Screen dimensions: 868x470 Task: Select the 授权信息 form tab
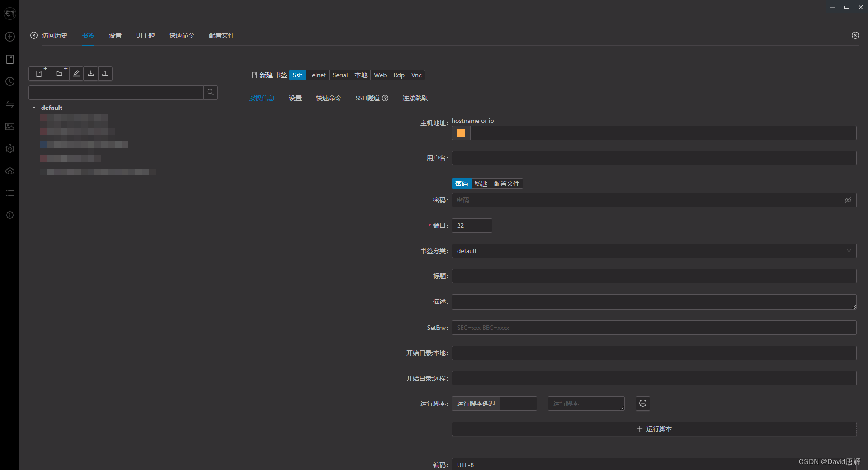[x=261, y=98]
